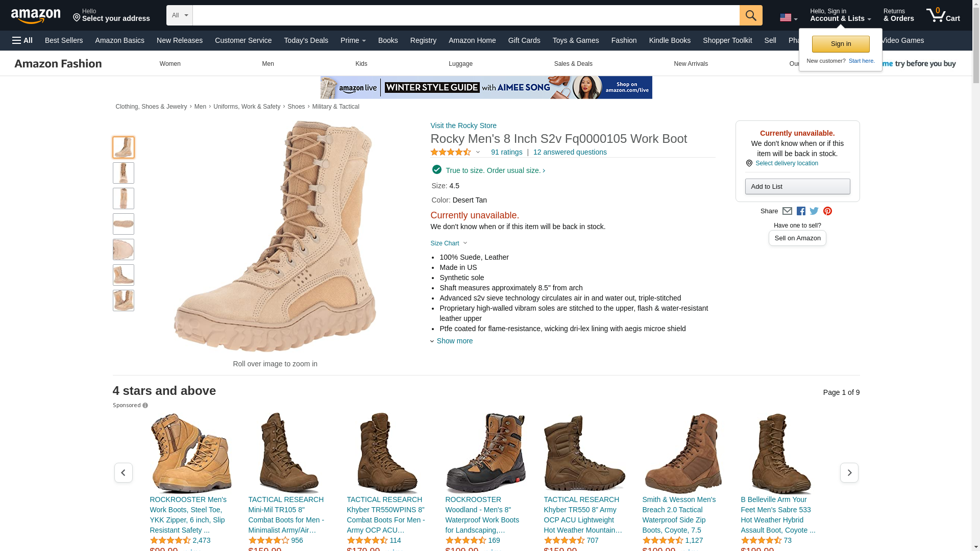This screenshot has width=980, height=551.
Task: Open the Today's Deals menu item
Action: pos(306,40)
